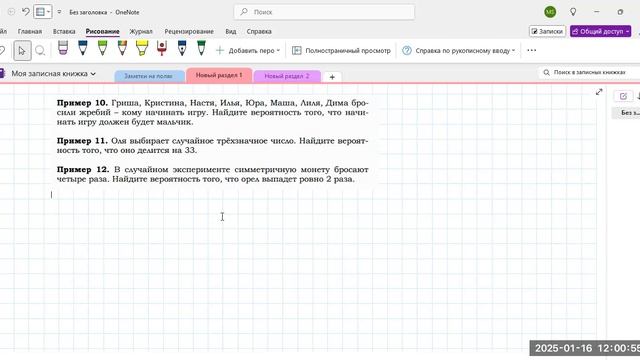Click the Поиск search field
The image size is (640, 360).
tap(324, 12)
